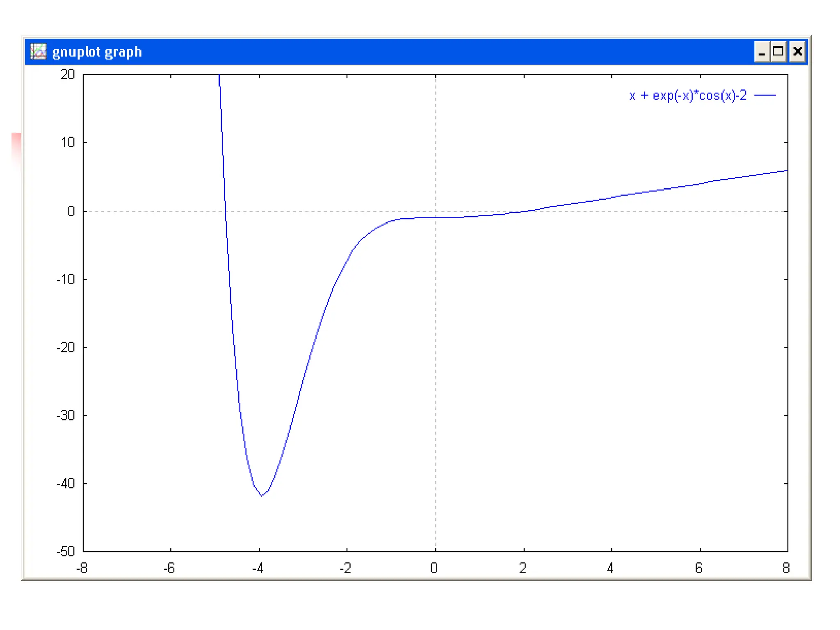Click the x-axis tick label -2
This screenshot has width=840, height=630.
coord(345,568)
